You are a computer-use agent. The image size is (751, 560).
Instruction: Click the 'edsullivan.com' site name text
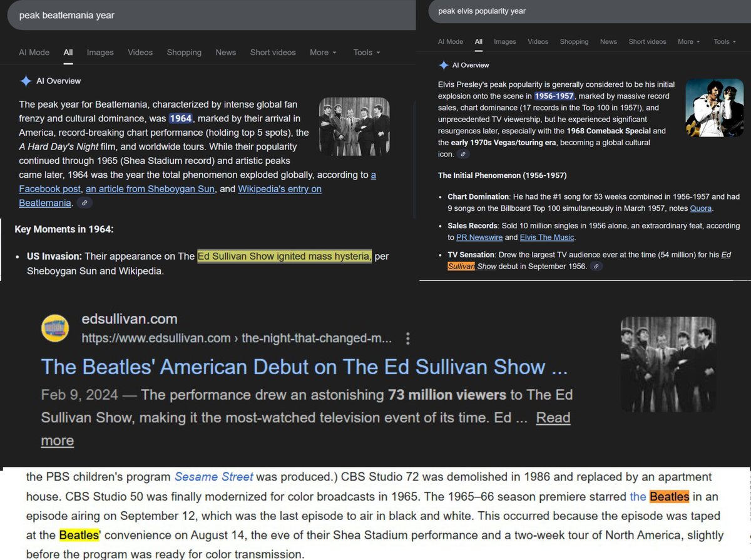tap(130, 318)
